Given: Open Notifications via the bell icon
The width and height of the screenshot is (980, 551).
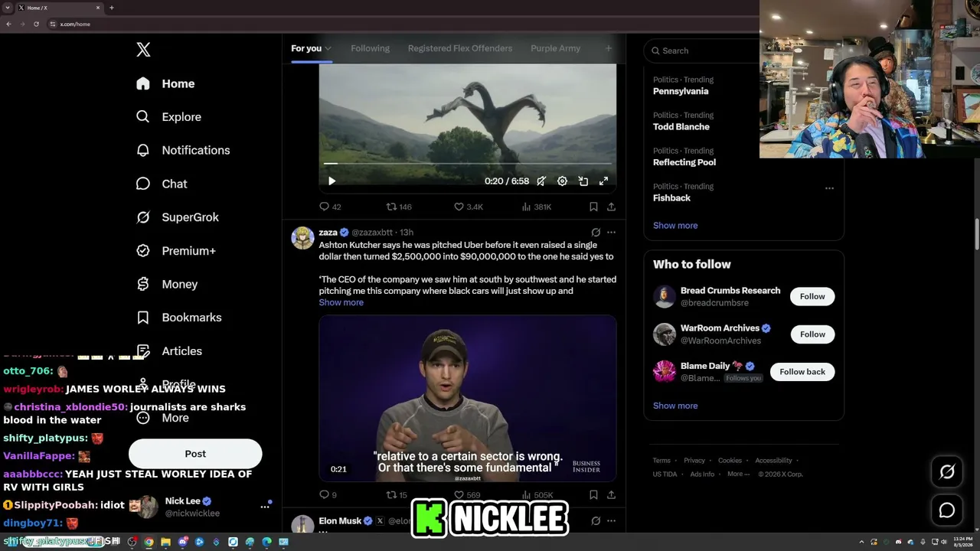Looking at the screenshot, I should tap(143, 150).
